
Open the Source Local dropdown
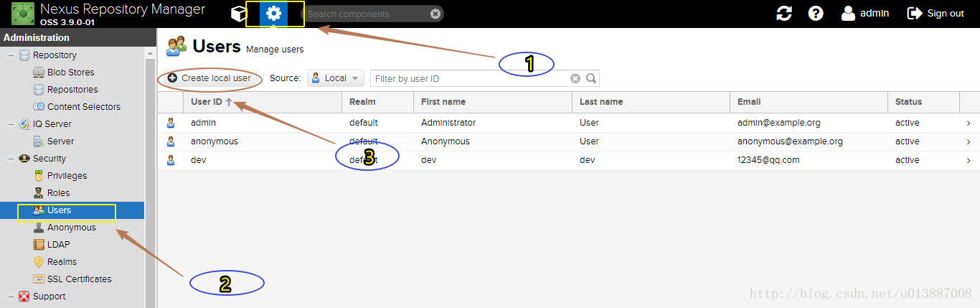[x=336, y=78]
